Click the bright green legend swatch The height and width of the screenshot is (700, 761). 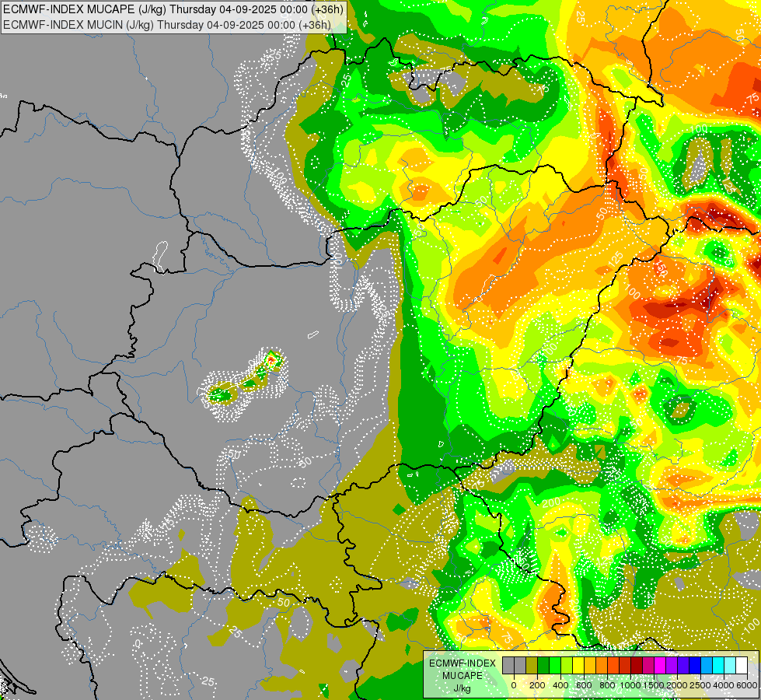tap(555, 666)
